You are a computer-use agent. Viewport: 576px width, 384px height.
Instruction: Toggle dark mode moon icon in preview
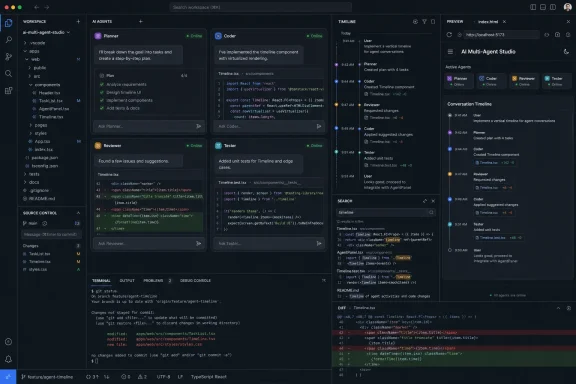coord(566,52)
